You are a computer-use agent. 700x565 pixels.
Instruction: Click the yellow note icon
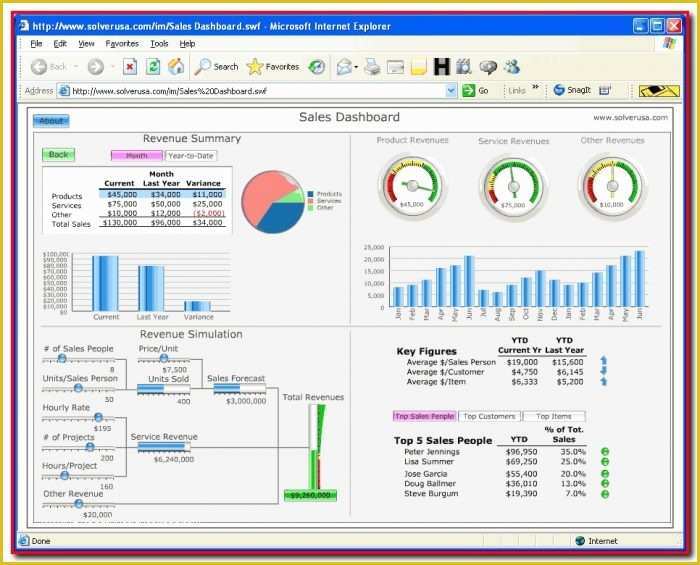pos(418,67)
